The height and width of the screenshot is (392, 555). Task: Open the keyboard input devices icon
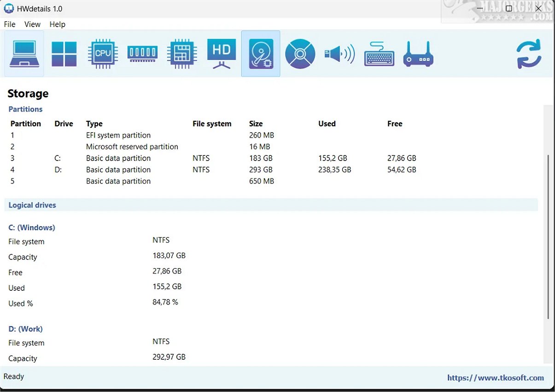coord(379,54)
